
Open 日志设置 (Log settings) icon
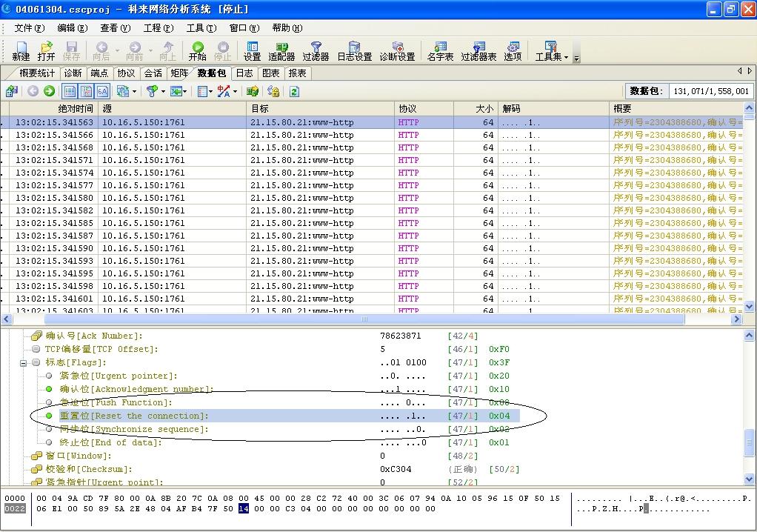point(354,50)
